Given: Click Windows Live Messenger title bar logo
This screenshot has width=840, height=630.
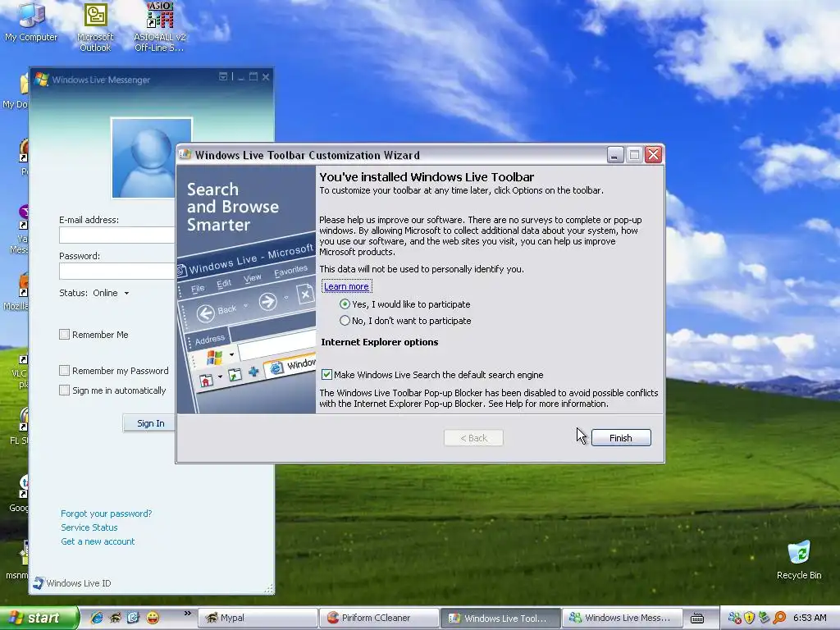Looking at the screenshot, I should 41,80.
